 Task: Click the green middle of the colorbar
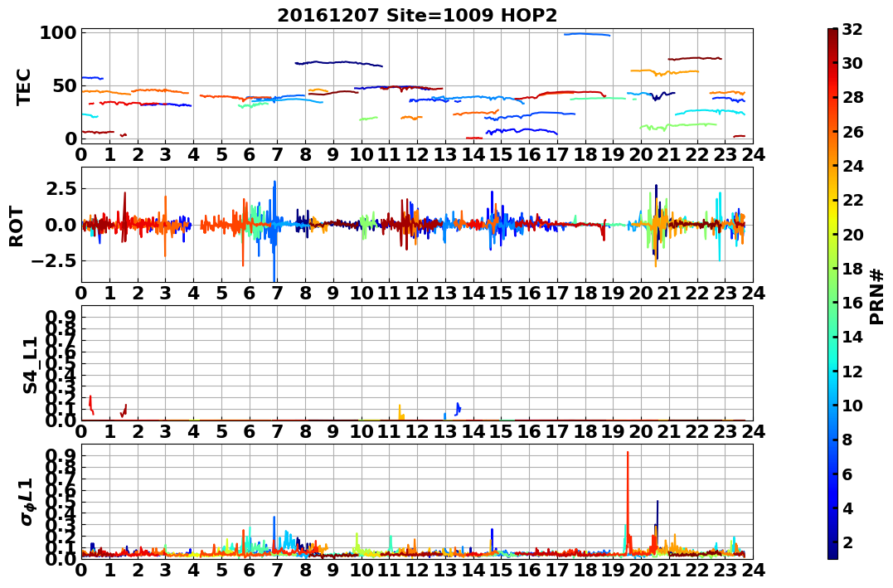pyautogui.click(x=832, y=294)
